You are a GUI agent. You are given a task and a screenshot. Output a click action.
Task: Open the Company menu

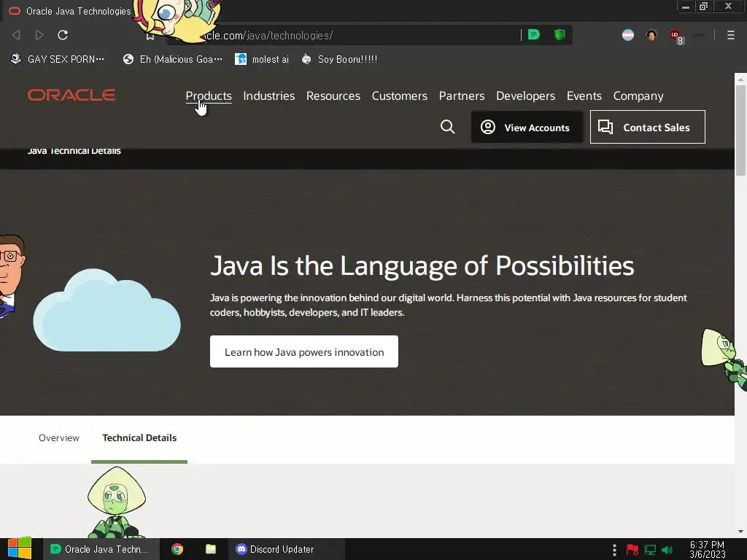pos(638,96)
